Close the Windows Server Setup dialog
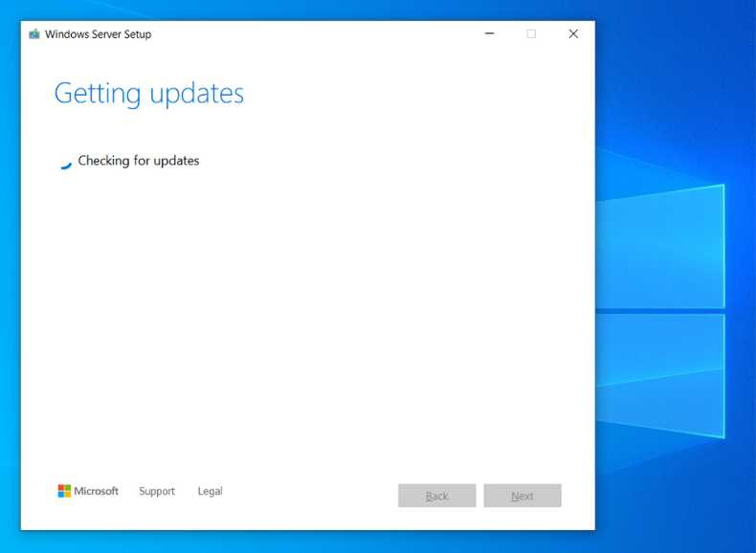756x553 pixels. [573, 33]
